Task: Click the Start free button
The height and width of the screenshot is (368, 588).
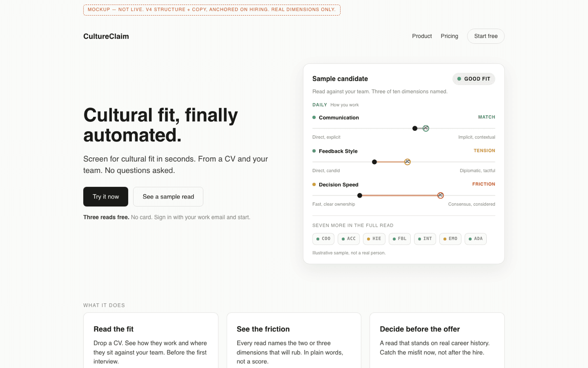Action: coord(486,36)
